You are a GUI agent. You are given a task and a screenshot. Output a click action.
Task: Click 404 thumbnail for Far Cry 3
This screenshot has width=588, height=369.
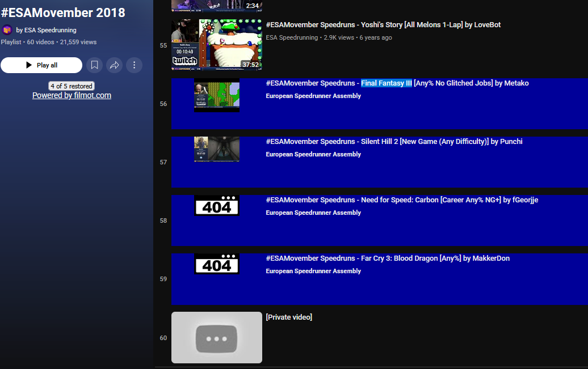pos(217,264)
